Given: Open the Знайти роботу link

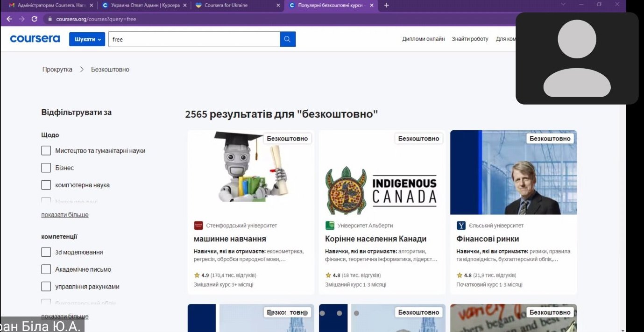Looking at the screenshot, I should (x=470, y=39).
